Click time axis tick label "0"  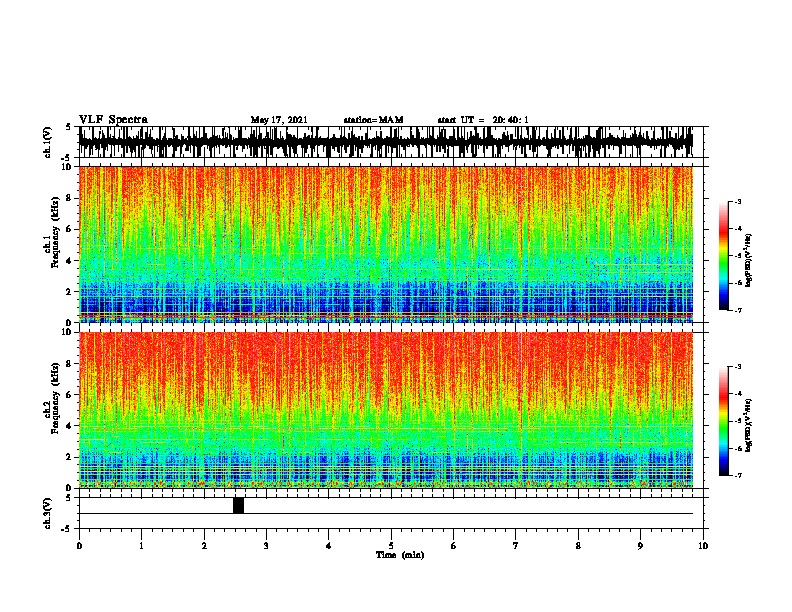click(x=79, y=546)
